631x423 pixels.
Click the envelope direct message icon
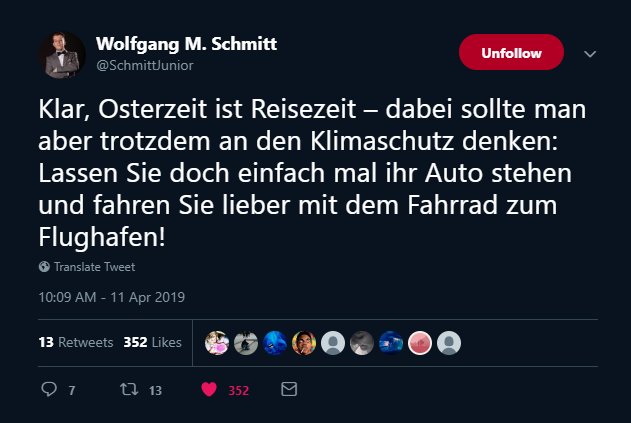pos(289,390)
